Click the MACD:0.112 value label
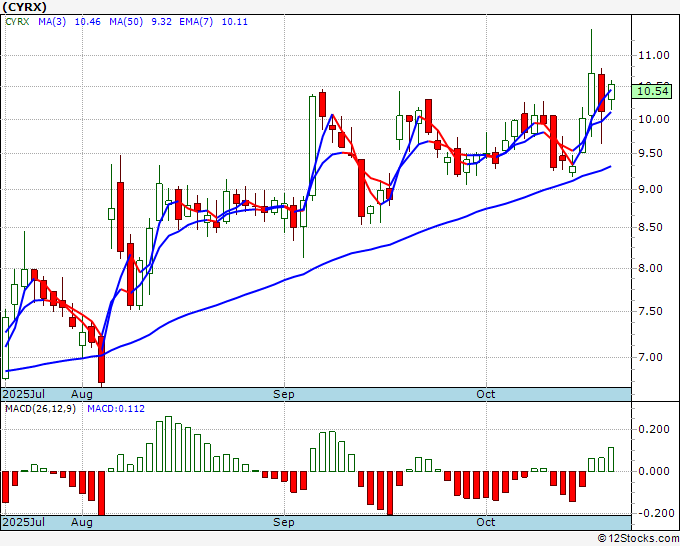The height and width of the screenshot is (546, 680). (x=116, y=409)
